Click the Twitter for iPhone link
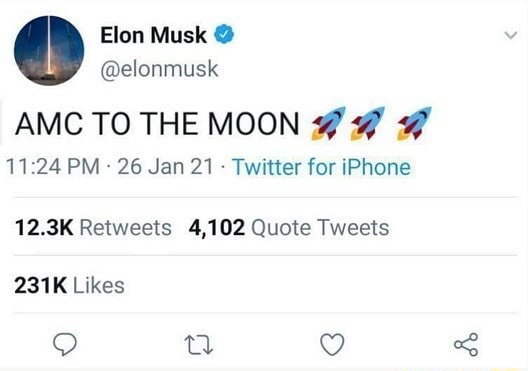 coord(322,167)
